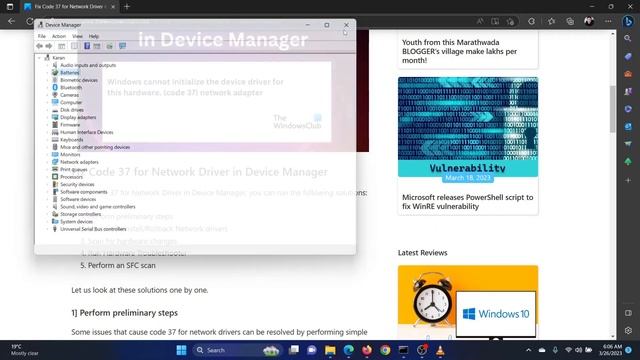Screen dimensions: 640x360
Task: Expand Universal Serial Bus controllers node
Action: pyautogui.click(x=47, y=229)
